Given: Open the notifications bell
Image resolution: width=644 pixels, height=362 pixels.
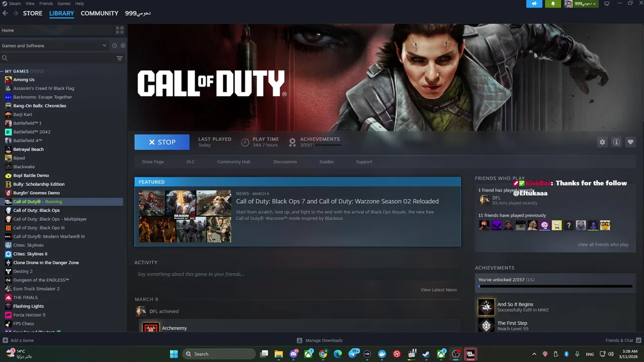Looking at the screenshot, I should [x=553, y=4].
